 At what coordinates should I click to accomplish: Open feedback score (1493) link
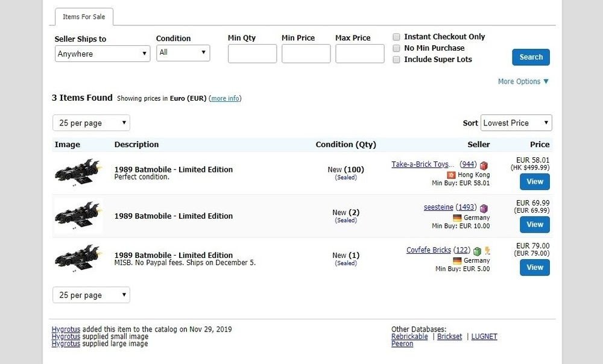(466, 207)
